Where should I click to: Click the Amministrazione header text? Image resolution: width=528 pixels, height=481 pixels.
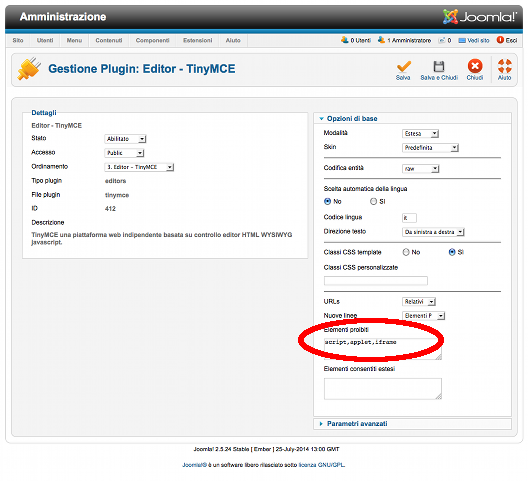point(63,17)
